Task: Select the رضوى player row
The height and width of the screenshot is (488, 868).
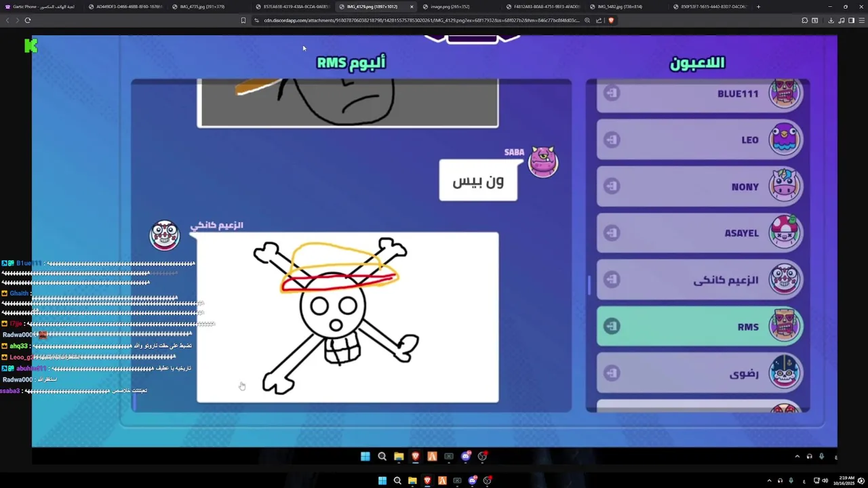Action: [x=700, y=373]
